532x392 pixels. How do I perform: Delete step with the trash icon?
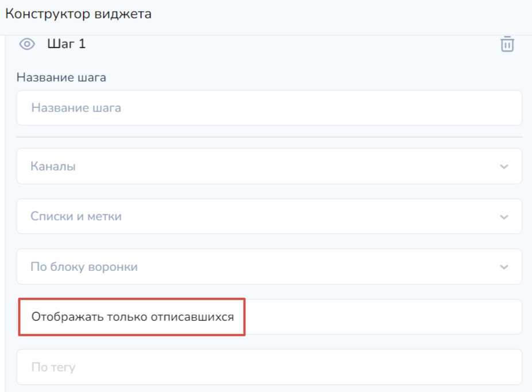pos(507,44)
